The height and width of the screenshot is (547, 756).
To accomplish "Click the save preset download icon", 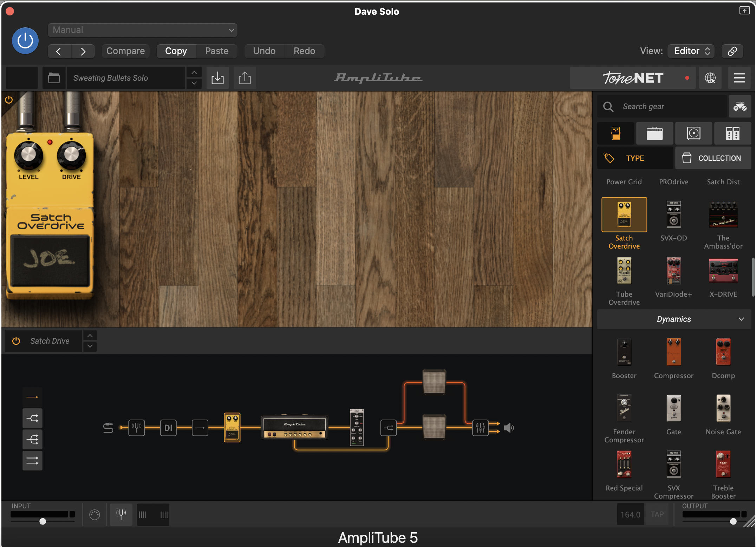I will coord(217,78).
